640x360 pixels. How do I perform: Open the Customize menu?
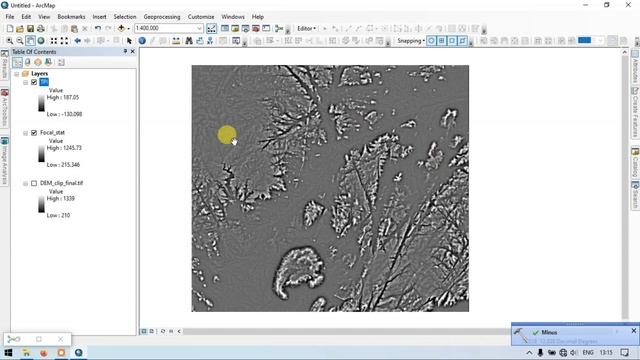(x=201, y=17)
